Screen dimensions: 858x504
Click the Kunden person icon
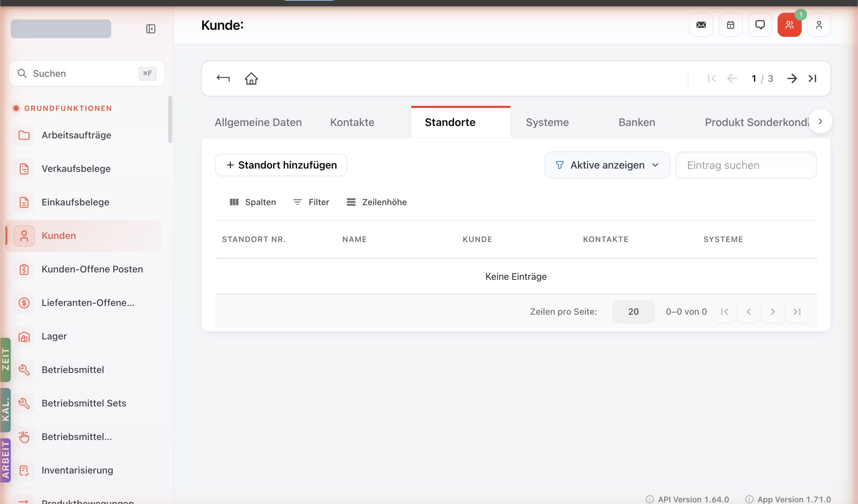24,236
